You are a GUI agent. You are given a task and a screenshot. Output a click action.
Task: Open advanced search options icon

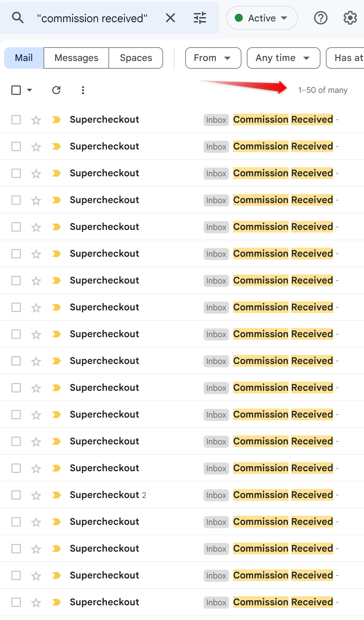click(200, 18)
